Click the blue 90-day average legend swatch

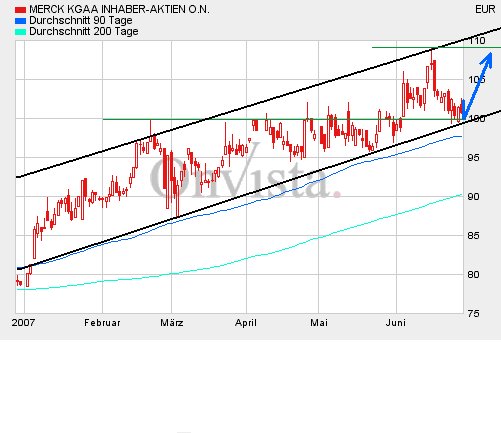[21, 21]
